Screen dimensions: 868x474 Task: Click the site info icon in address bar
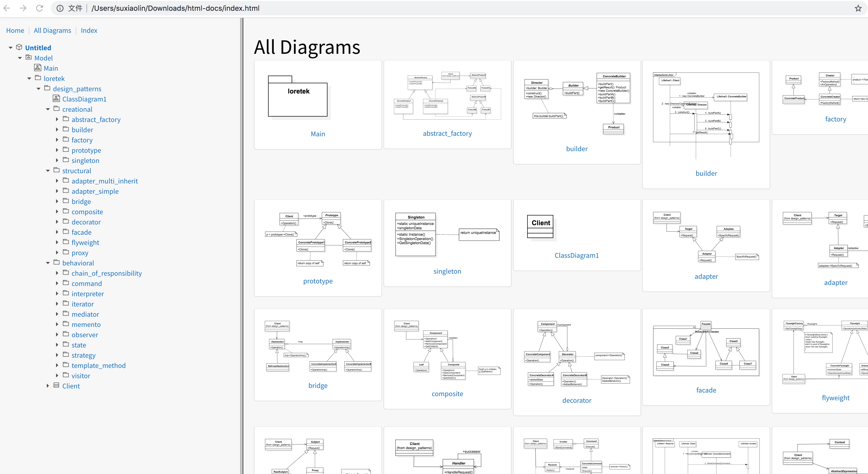pos(60,8)
